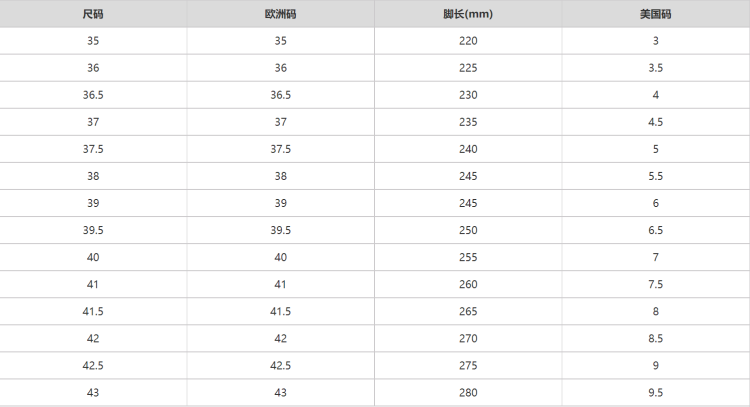Click the US size 8 cell
750x407 pixels.
click(655, 311)
